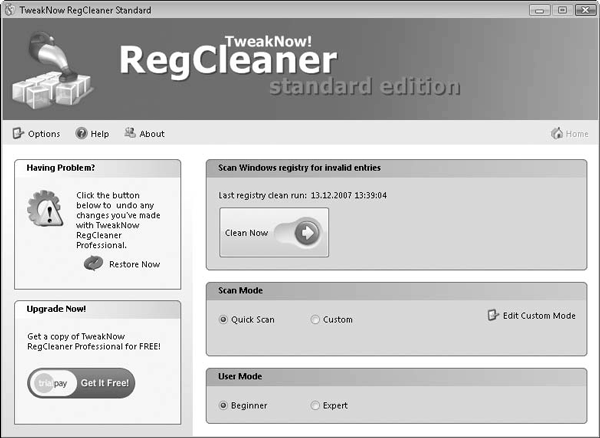Click the About people icon

click(130, 133)
